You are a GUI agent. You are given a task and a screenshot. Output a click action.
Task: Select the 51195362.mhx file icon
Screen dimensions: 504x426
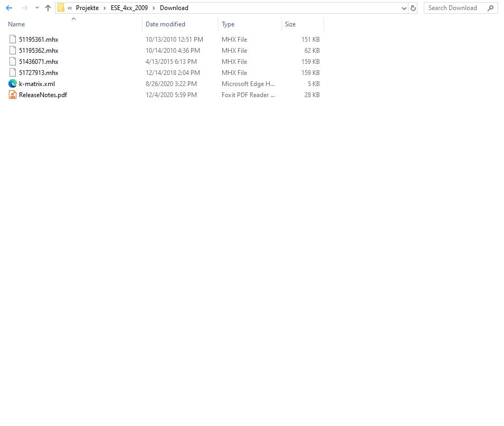point(13,51)
